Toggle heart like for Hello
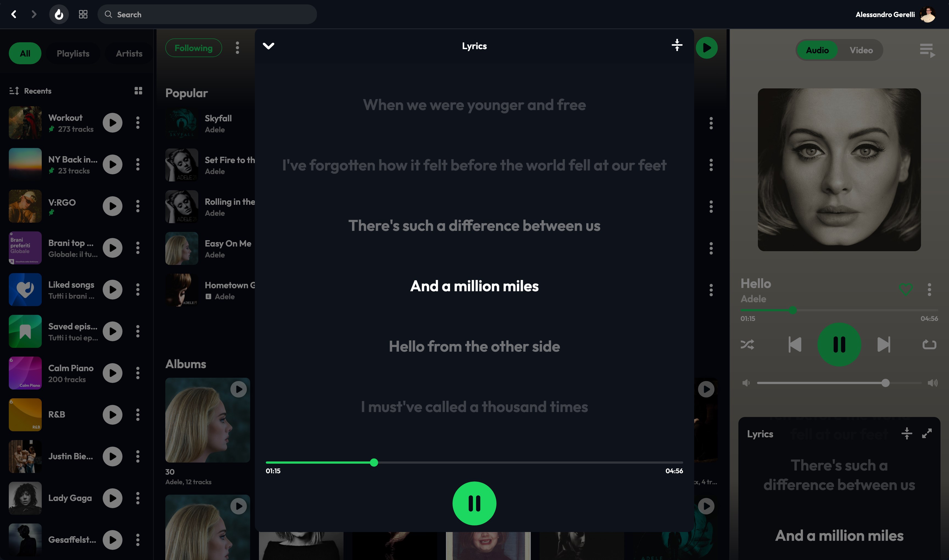Viewport: 949px width, 560px height. (x=906, y=289)
